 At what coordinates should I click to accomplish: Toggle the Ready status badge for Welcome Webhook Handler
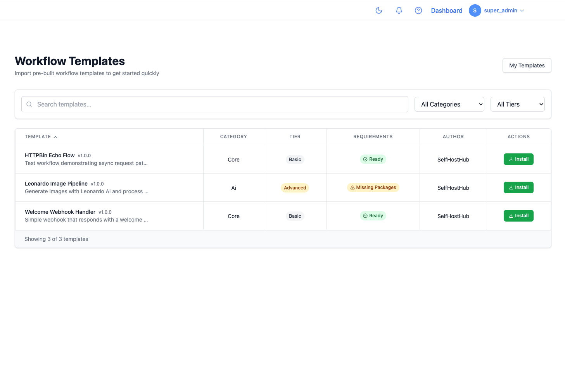tap(373, 216)
